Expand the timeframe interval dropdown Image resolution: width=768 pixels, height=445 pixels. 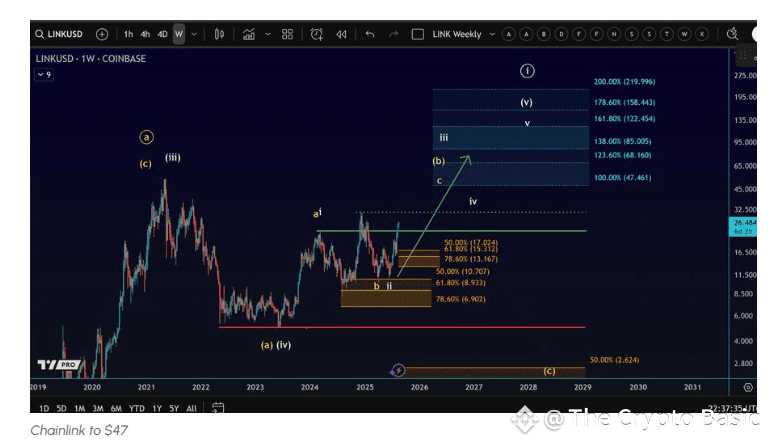(x=194, y=34)
